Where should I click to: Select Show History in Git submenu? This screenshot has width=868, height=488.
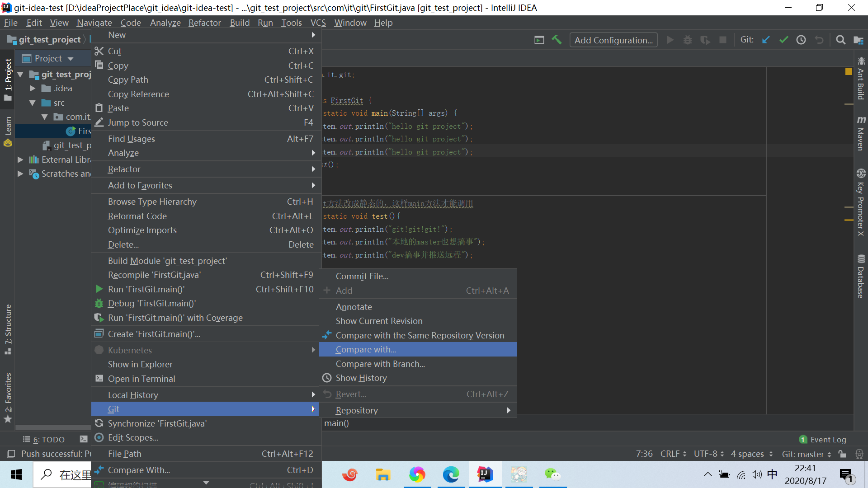418,378
